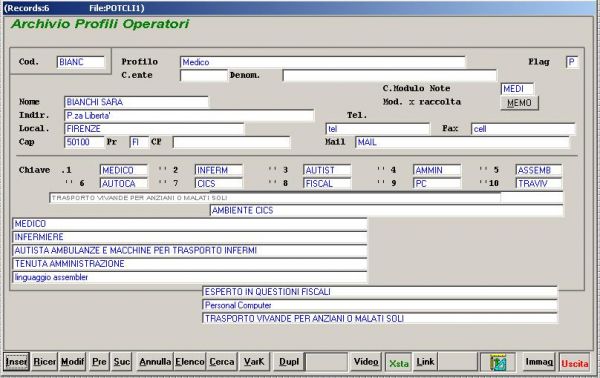Exit with the red Uscita button
This screenshot has height=378, width=600.
coord(574,362)
